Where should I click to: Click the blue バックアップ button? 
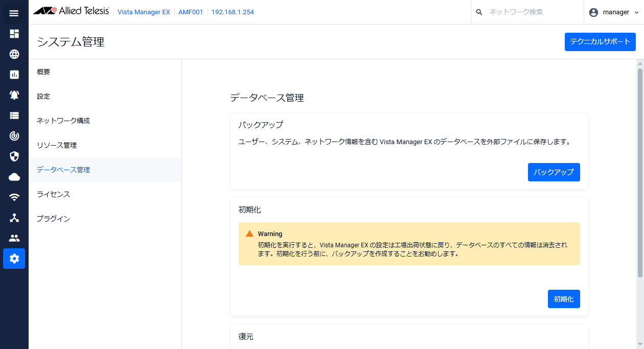(x=554, y=172)
